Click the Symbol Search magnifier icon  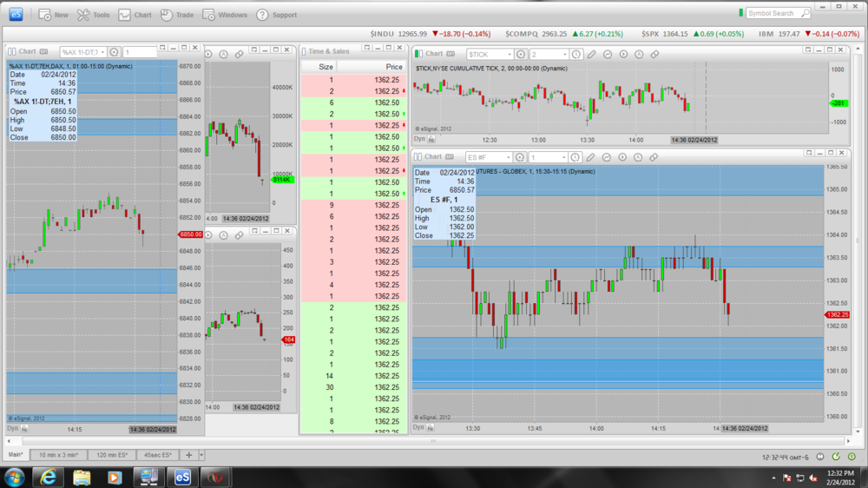(x=806, y=13)
